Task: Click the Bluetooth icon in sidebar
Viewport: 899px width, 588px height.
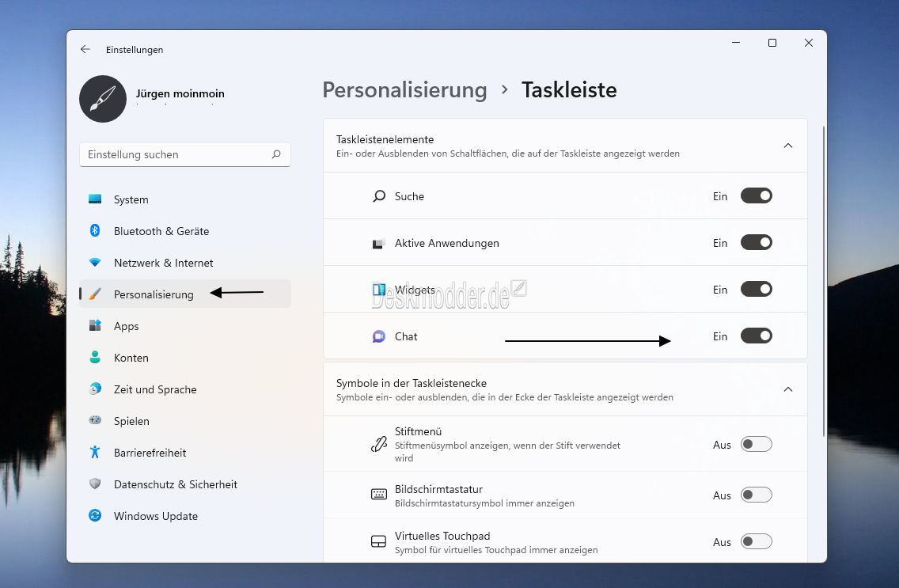Action: 95,230
